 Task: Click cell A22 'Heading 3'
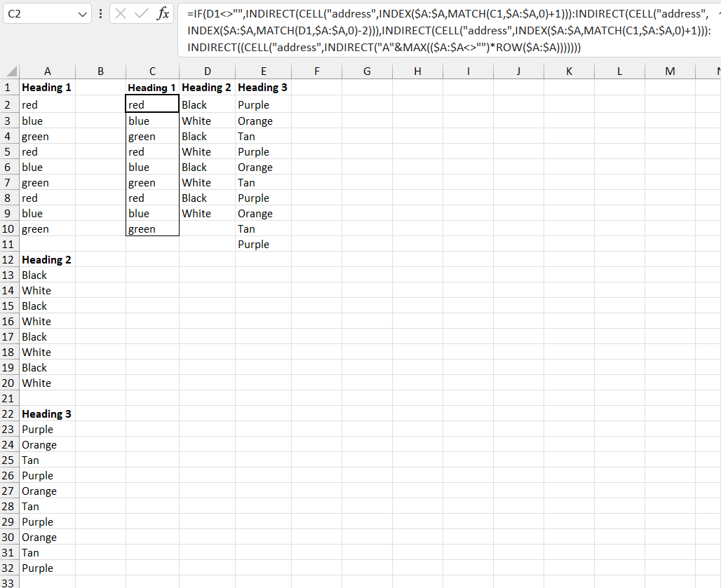coord(48,414)
